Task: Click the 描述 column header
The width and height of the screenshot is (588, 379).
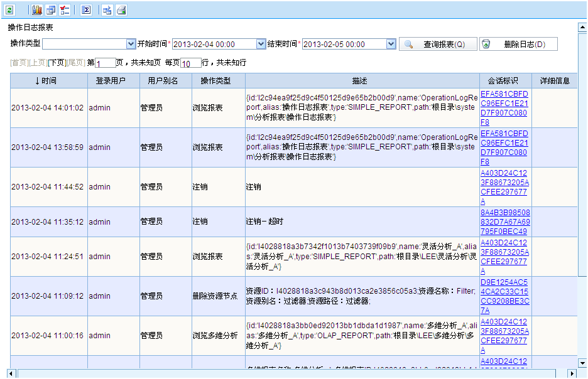Action: 362,80
